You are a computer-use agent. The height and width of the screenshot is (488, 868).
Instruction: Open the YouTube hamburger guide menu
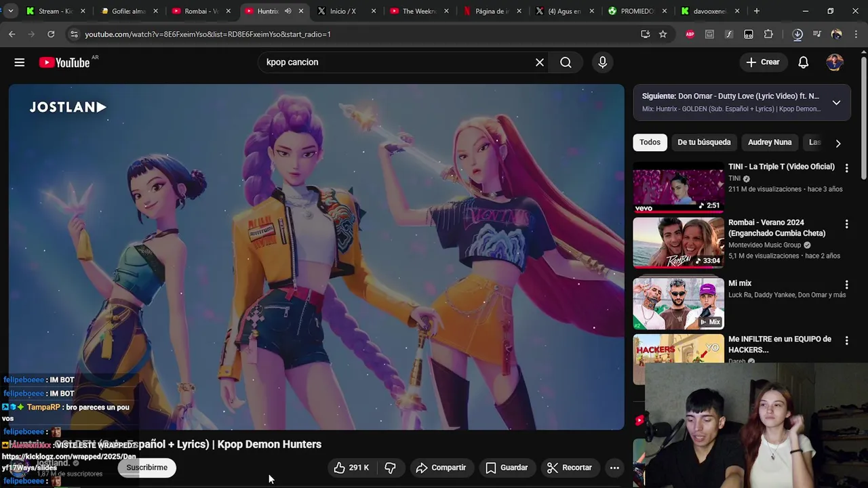point(20,62)
